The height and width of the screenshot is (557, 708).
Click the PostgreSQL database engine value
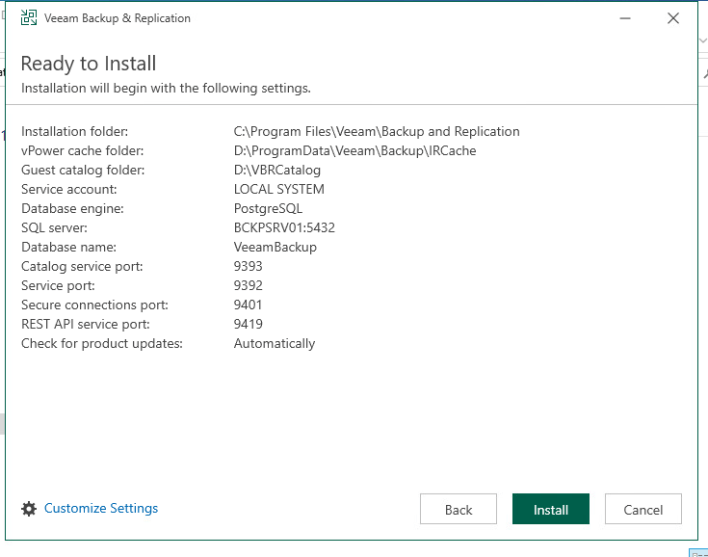click(268, 209)
